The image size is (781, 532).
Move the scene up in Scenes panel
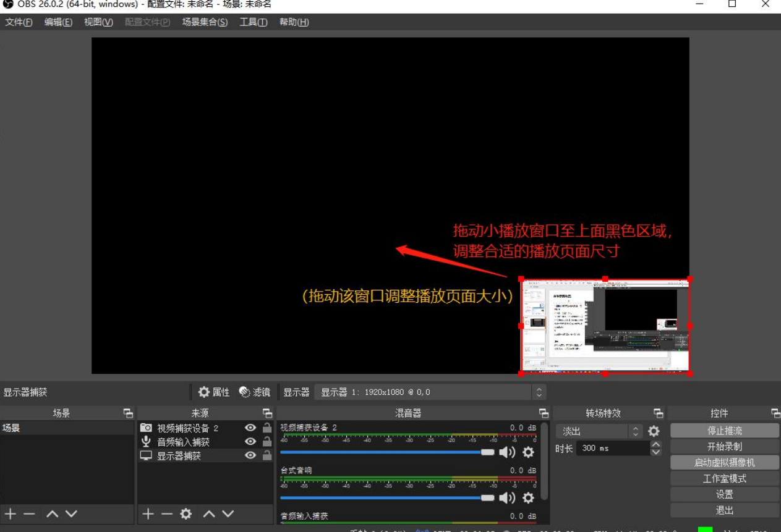(53, 514)
